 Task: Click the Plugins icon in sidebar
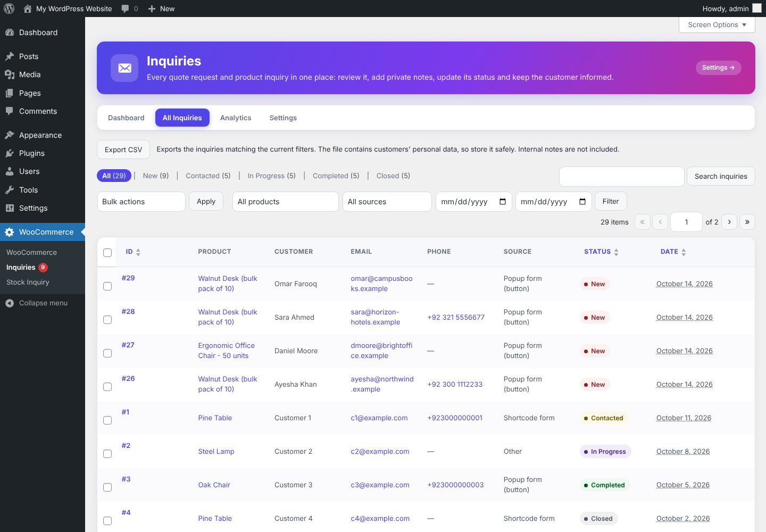[10, 153]
